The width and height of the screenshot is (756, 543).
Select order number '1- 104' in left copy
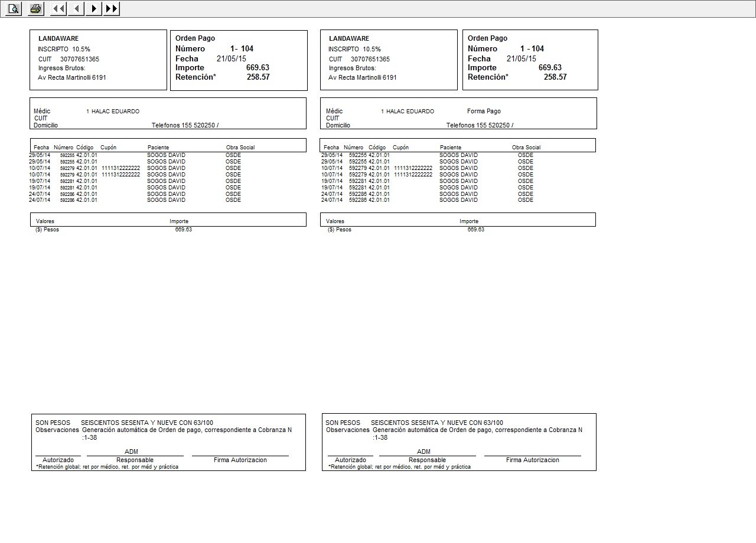[242, 48]
